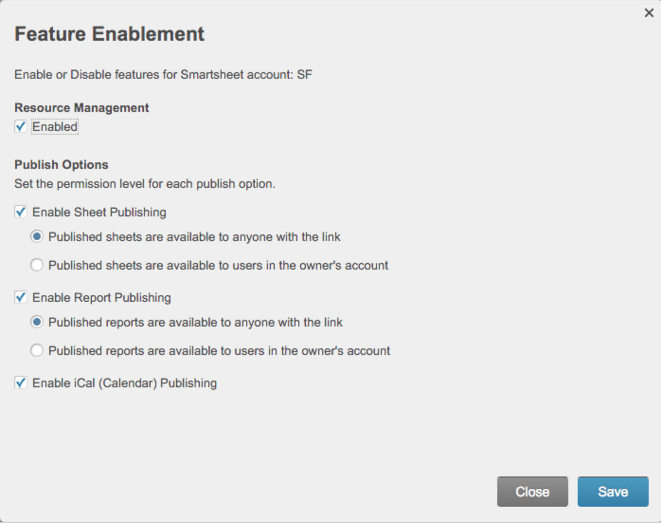Click the 'Set the permission level' text
Image resolution: width=661 pixels, height=523 pixels.
pos(144,184)
